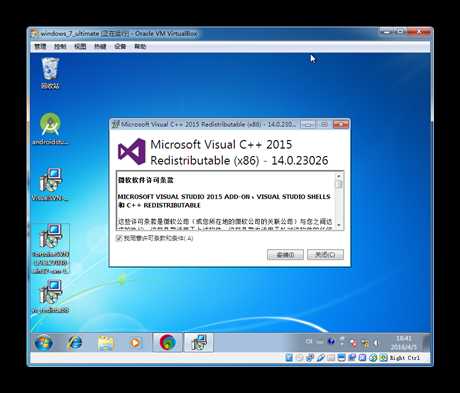The height and width of the screenshot is (393, 460).
Task: Click the optical disc indicator in the VirtualBox status bar
Action: [x=300, y=358]
